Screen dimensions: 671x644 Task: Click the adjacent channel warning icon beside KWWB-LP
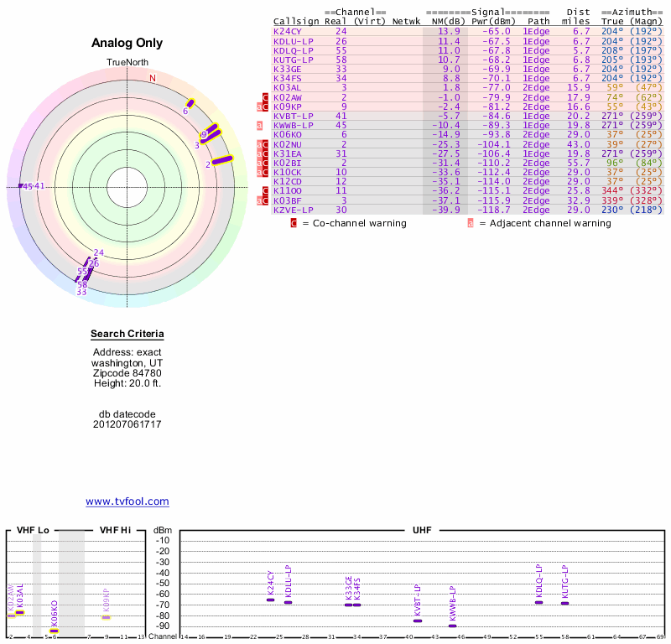(x=259, y=126)
